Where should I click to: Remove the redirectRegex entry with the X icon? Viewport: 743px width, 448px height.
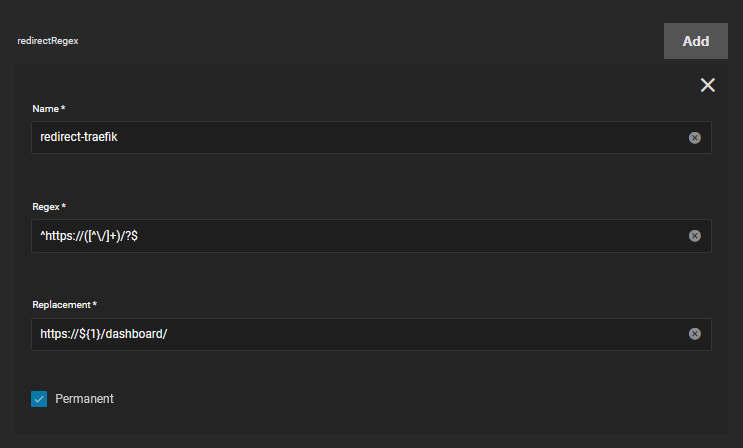[708, 85]
